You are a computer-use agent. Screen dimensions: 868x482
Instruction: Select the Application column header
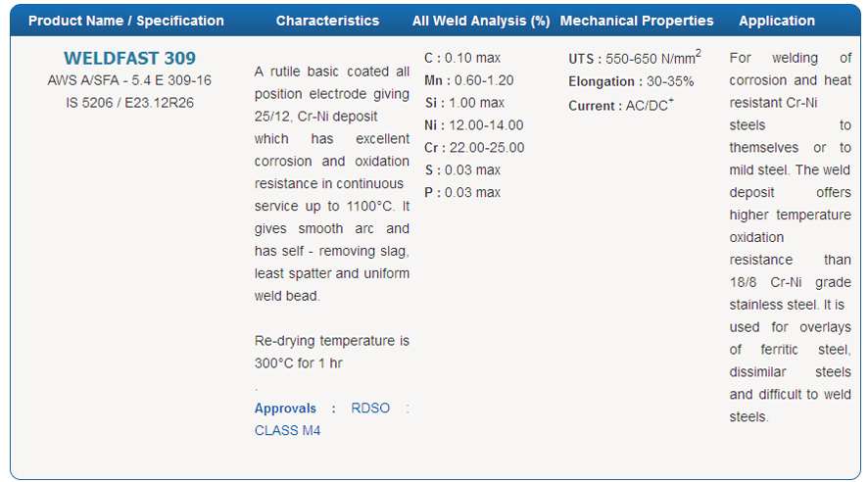pyautogui.click(x=777, y=21)
